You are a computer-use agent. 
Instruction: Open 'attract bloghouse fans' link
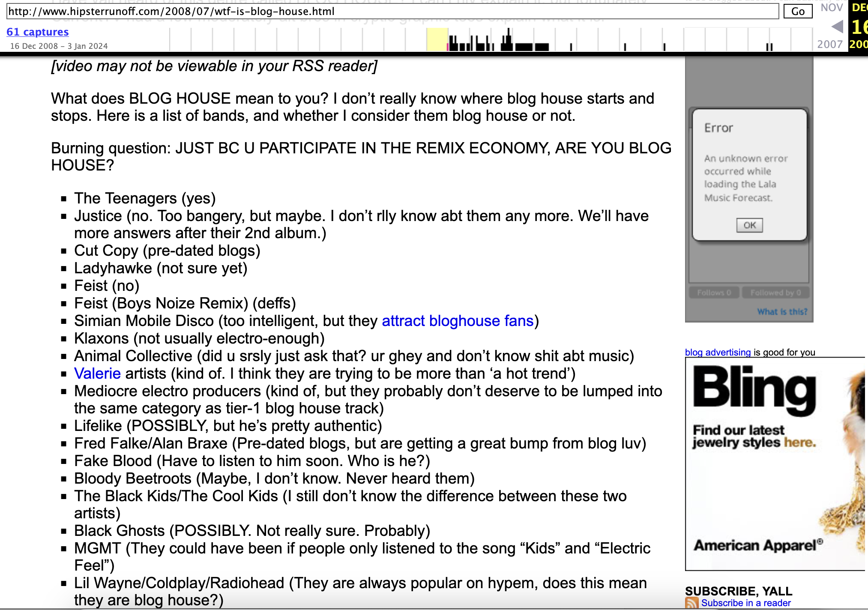(x=458, y=321)
